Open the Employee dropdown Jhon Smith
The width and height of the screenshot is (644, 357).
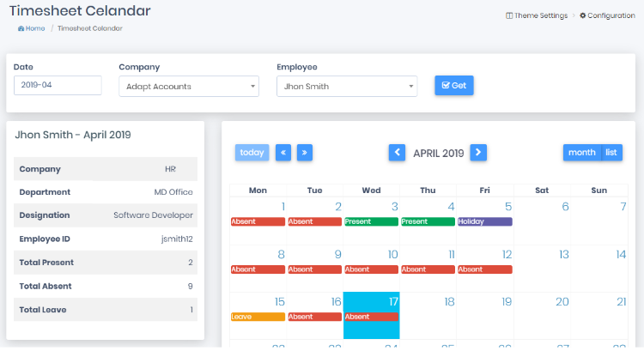point(347,86)
